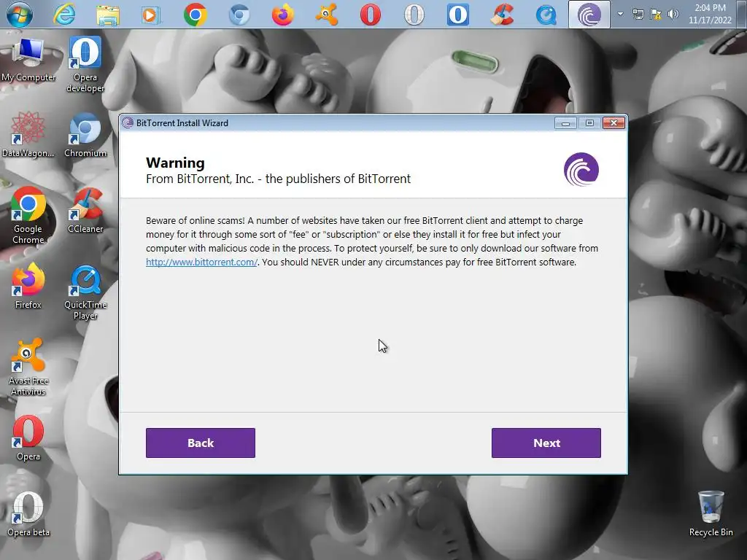Select the Avast Free Antivirus desktop shortcut

click(28, 367)
